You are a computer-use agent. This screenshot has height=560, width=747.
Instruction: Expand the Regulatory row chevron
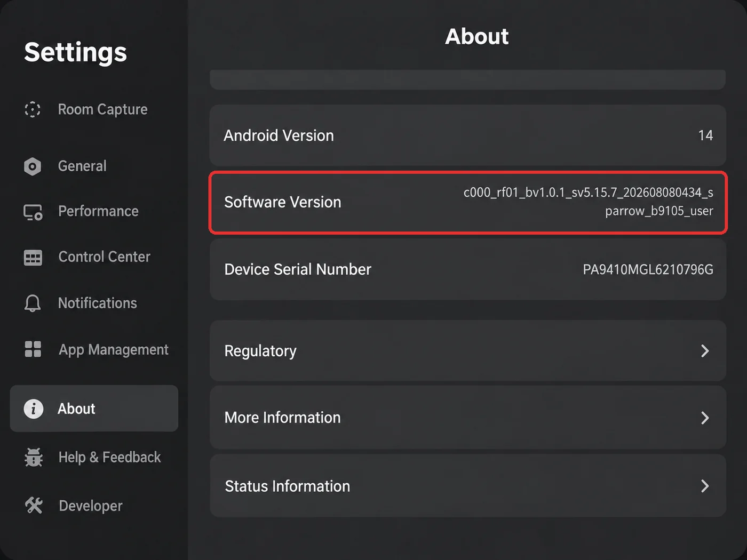tap(705, 350)
